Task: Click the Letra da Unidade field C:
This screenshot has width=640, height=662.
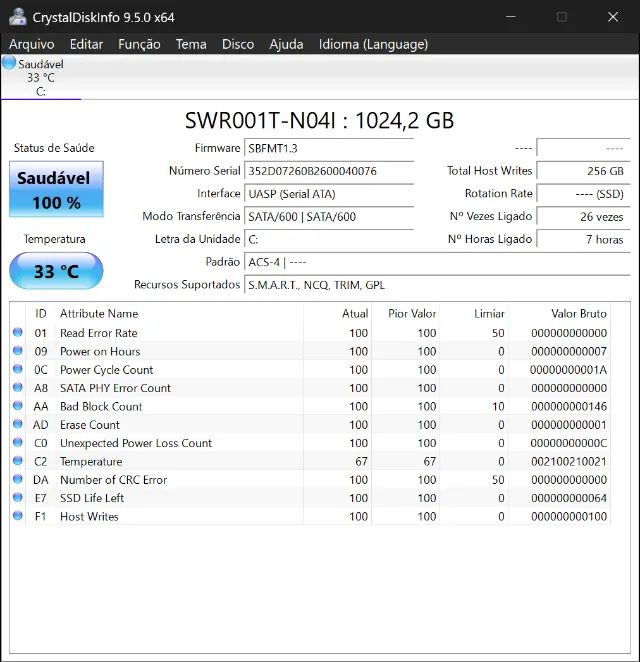Action: [x=329, y=239]
